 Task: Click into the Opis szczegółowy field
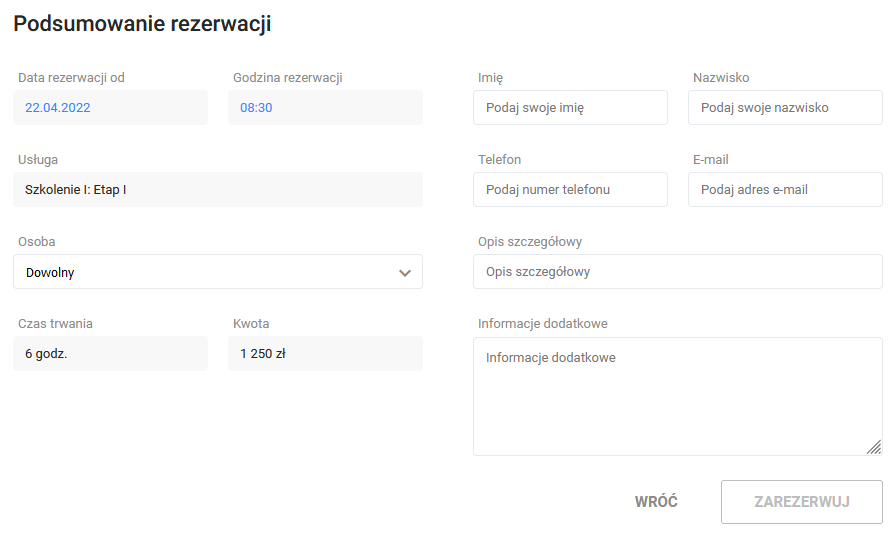click(677, 272)
